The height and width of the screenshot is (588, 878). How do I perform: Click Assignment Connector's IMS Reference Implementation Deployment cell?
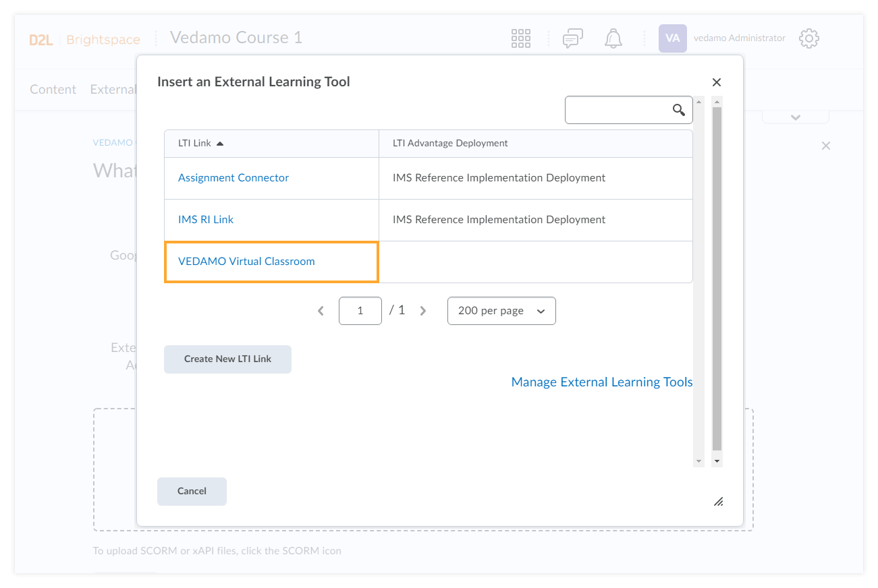click(536, 179)
